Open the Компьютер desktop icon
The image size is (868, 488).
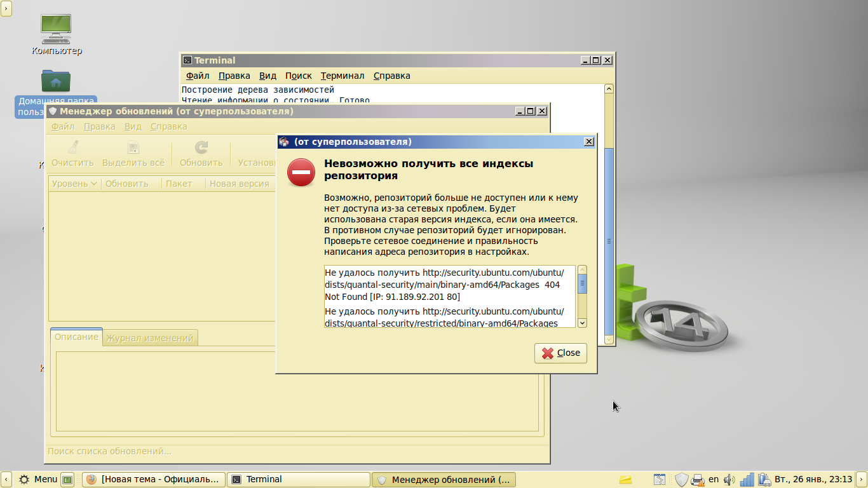pyautogui.click(x=56, y=27)
